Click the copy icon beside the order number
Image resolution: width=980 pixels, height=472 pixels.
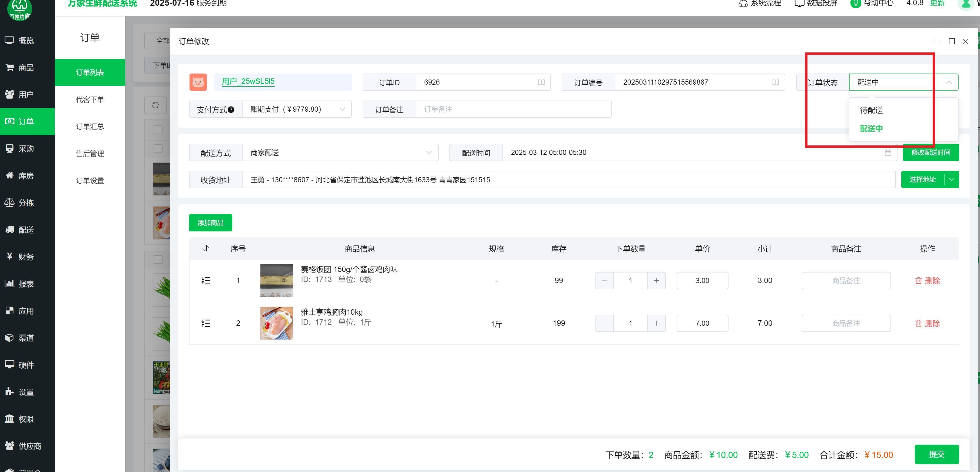click(775, 82)
